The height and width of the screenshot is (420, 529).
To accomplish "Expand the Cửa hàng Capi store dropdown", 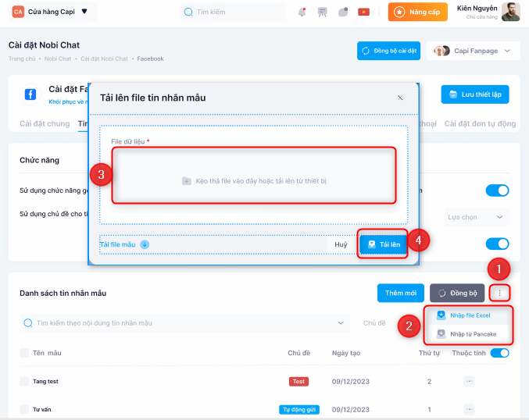I will point(84,12).
